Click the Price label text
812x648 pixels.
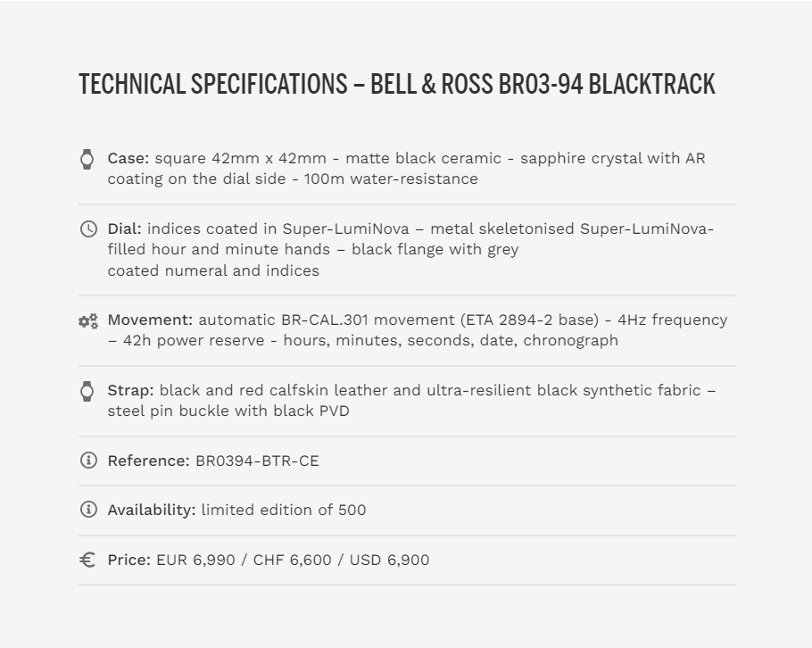click(129, 560)
